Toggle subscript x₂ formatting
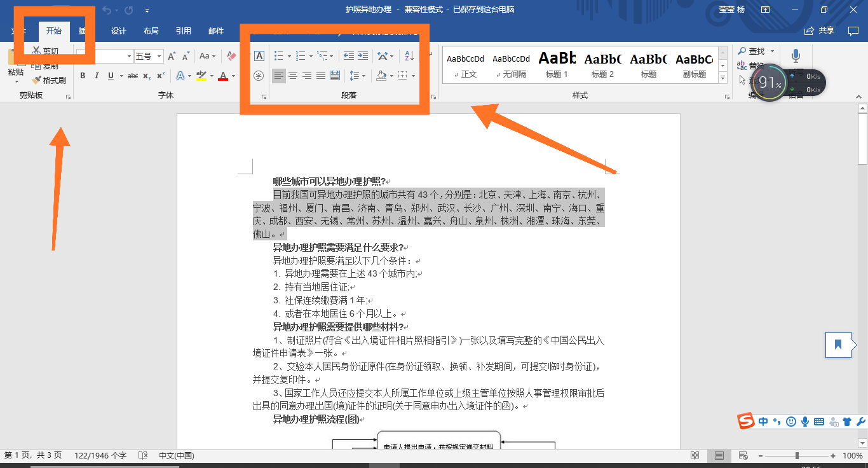The image size is (868, 468). pyautogui.click(x=147, y=76)
